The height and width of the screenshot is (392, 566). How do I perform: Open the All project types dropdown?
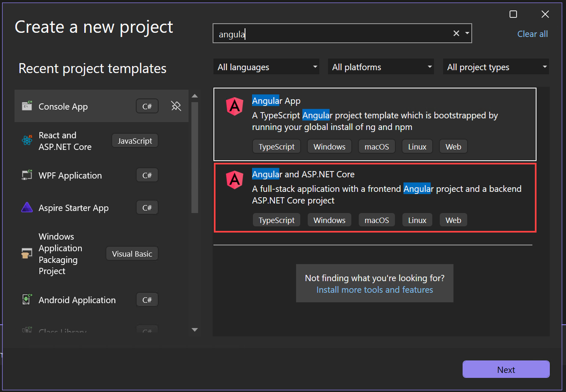pos(495,66)
